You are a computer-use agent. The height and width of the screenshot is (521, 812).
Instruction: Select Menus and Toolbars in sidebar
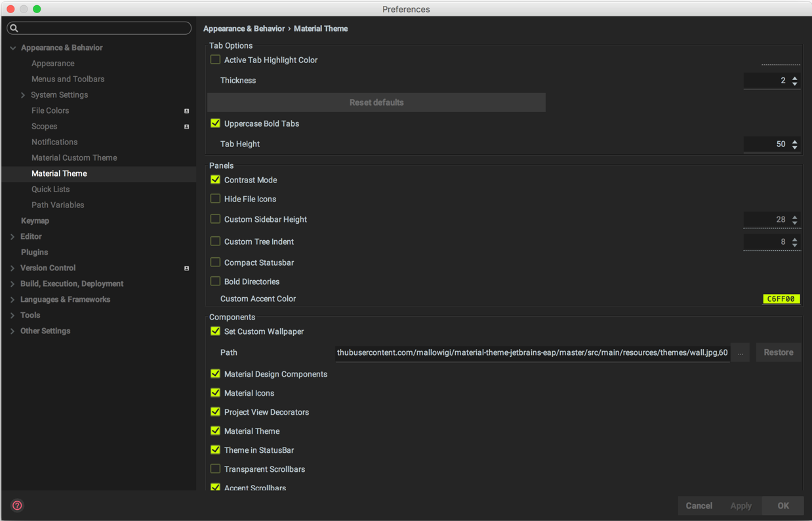[x=68, y=79]
